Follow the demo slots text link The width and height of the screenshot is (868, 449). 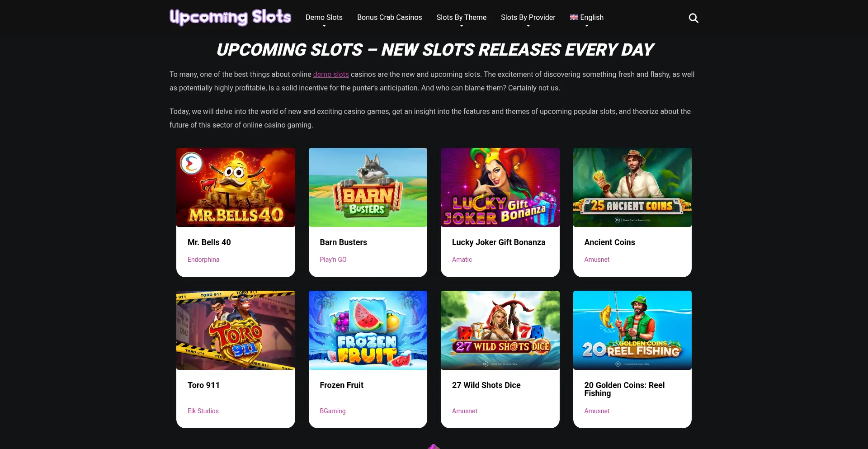point(331,74)
